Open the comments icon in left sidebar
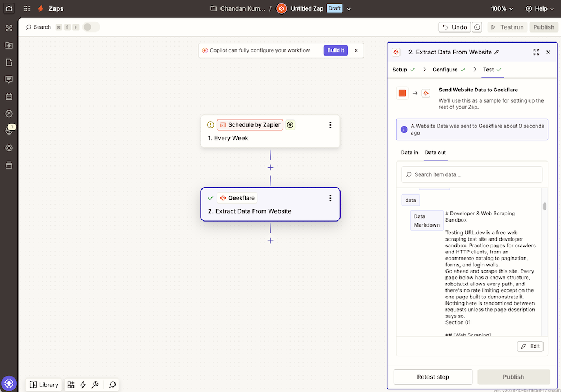 click(9, 80)
